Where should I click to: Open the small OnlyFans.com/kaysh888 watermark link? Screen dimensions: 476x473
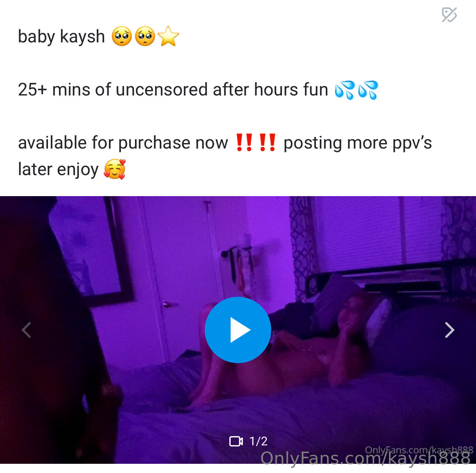point(419,450)
